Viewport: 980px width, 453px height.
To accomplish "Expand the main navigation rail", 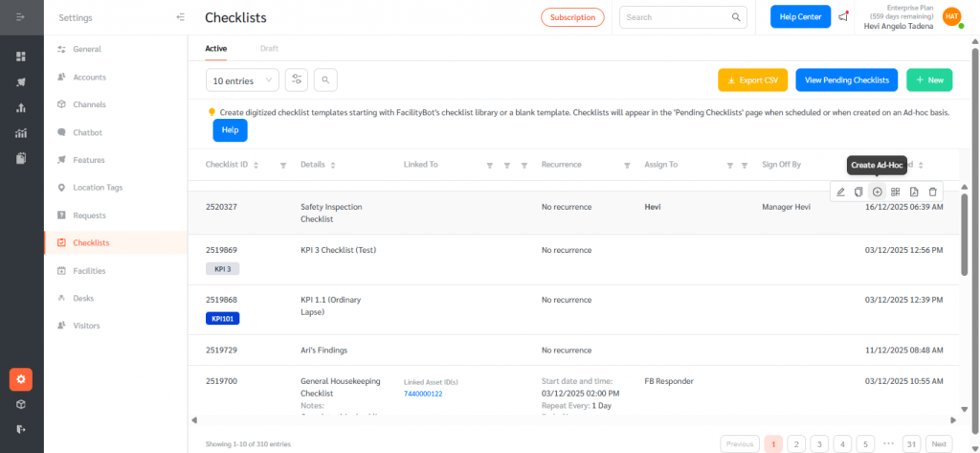I will [x=21, y=17].
